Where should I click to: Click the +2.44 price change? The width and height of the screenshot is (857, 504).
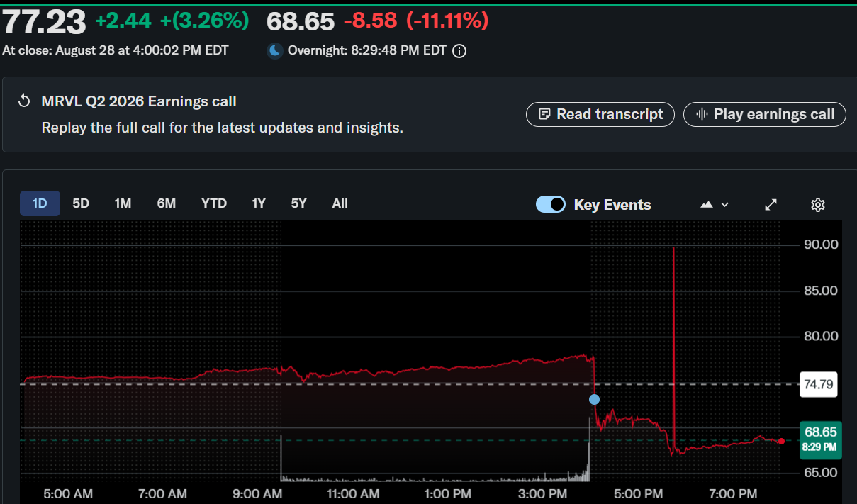[x=123, y=21]
